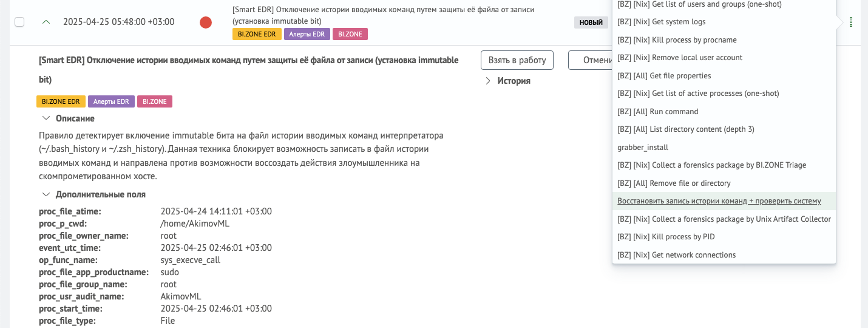The height and width of the screenshot is (328, 868).
Task: Open the three-dot actions menu icon
Action: point(850,22)
